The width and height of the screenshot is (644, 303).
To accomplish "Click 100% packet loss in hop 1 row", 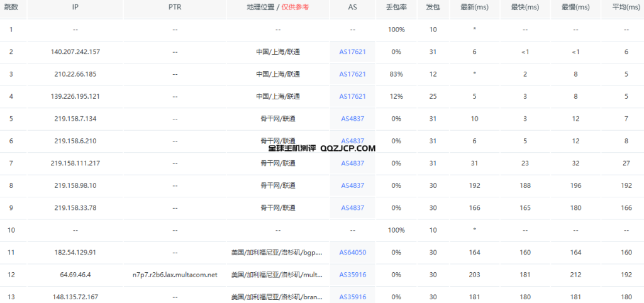I will [x=396, y=30].
